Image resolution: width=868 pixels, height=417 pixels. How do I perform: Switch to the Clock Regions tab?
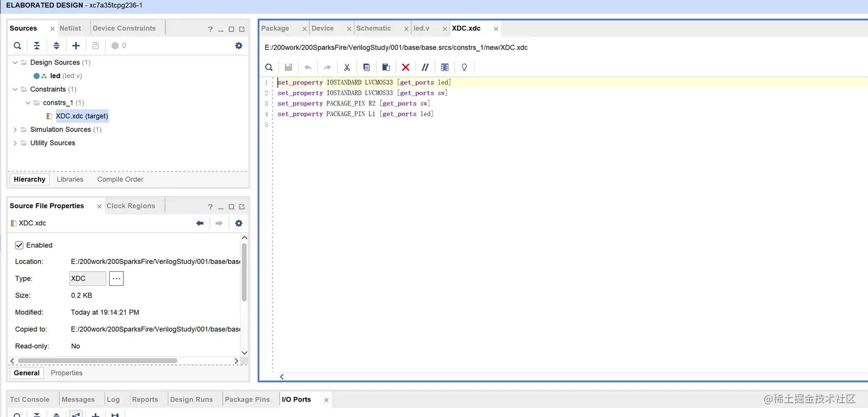130,206
